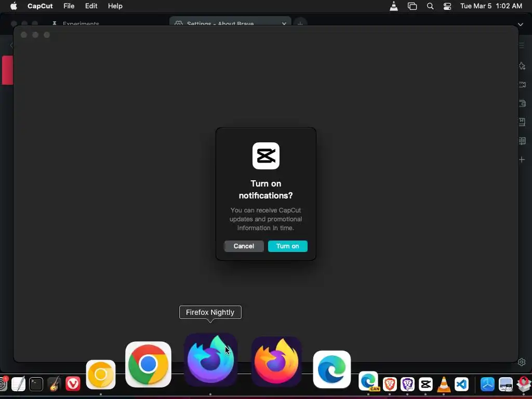
Task: Open Microsoft Edge from the dock
Action: (332, 369)
